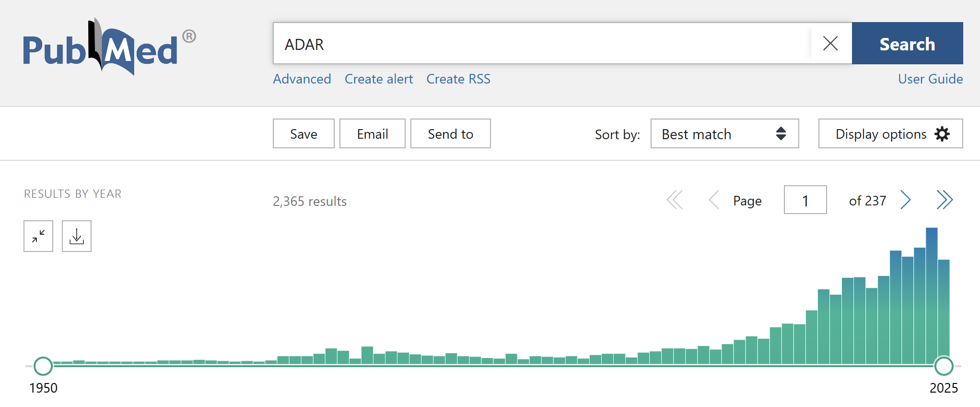Click the page number input field

click(x=805, y=200)
